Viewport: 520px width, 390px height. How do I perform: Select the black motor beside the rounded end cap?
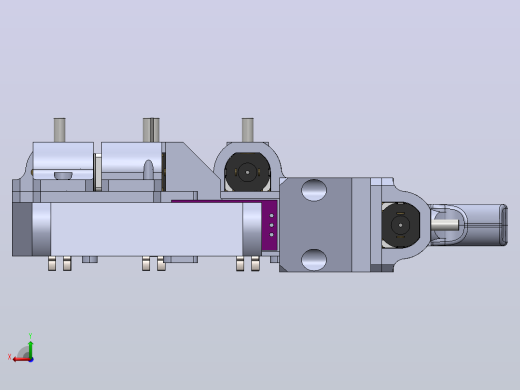pos(400,225)
